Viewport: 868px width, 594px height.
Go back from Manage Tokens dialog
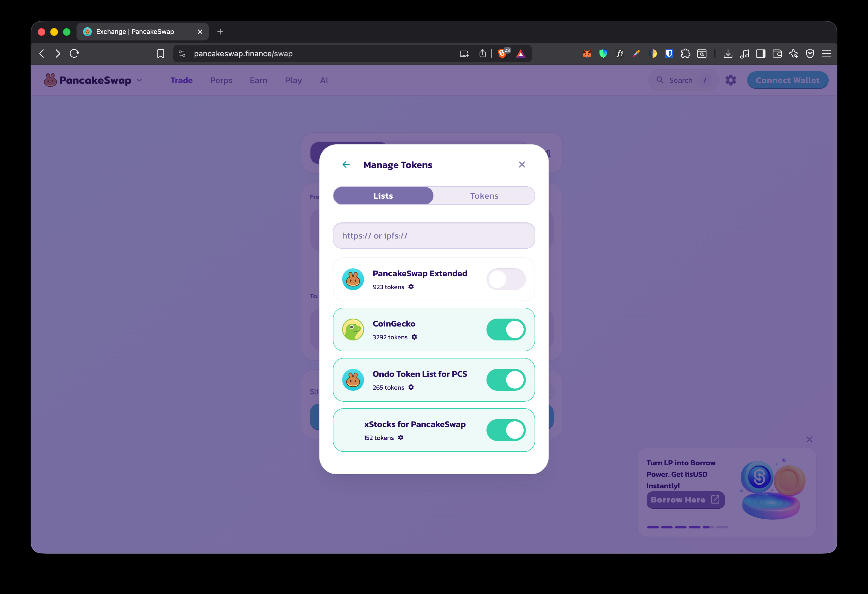coord(346,165)
